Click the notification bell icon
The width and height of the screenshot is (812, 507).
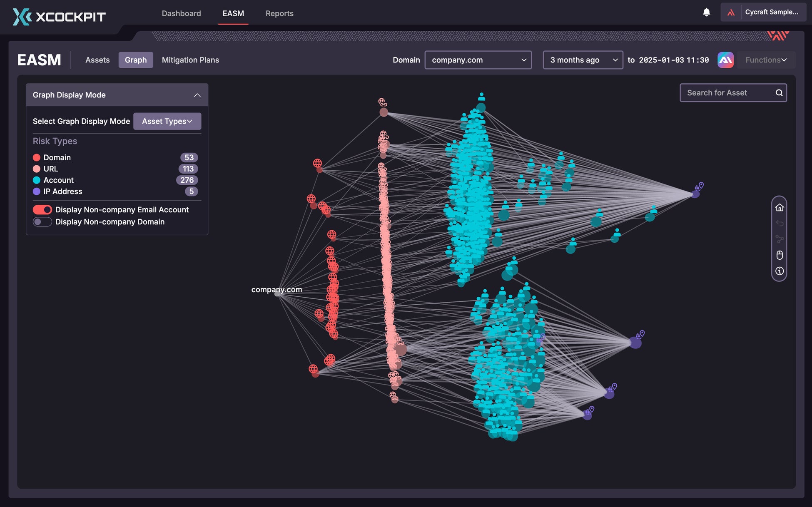click(706, 12)
